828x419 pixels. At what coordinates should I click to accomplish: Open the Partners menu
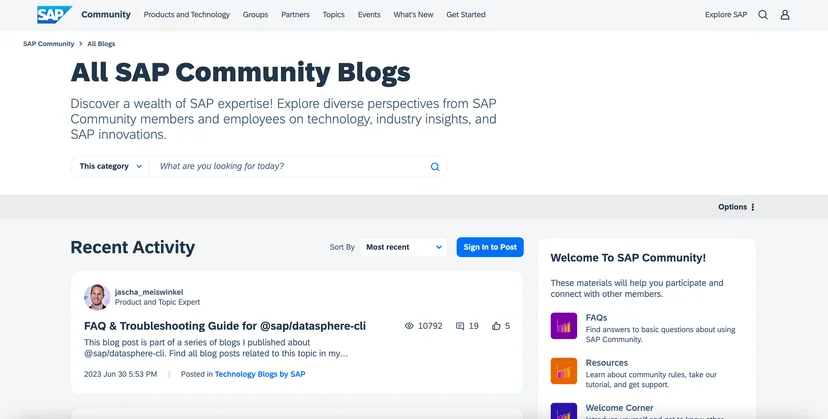(295, 15)
